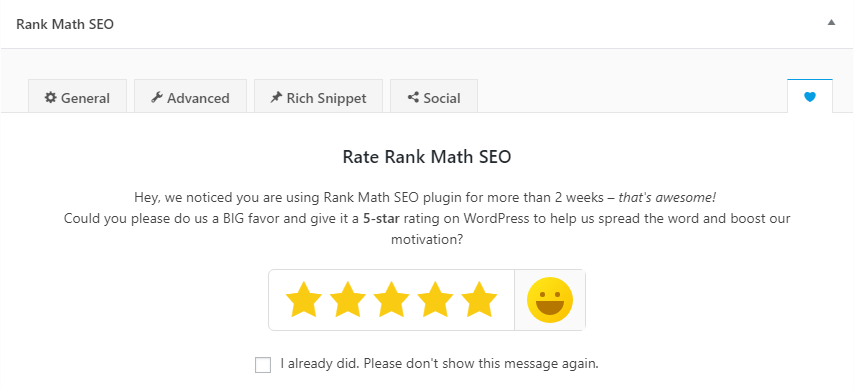Click the share icon on Social tab
866x389 pixels.
pos(413,98)
